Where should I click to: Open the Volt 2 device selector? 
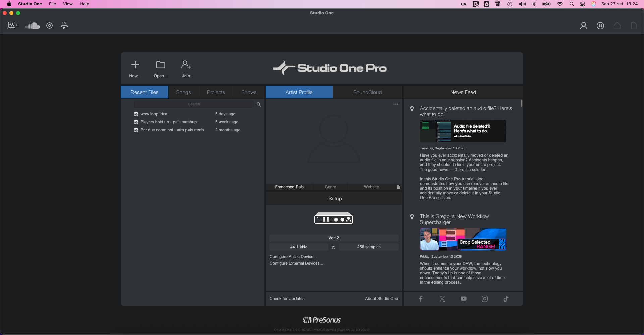coord(334,238)
